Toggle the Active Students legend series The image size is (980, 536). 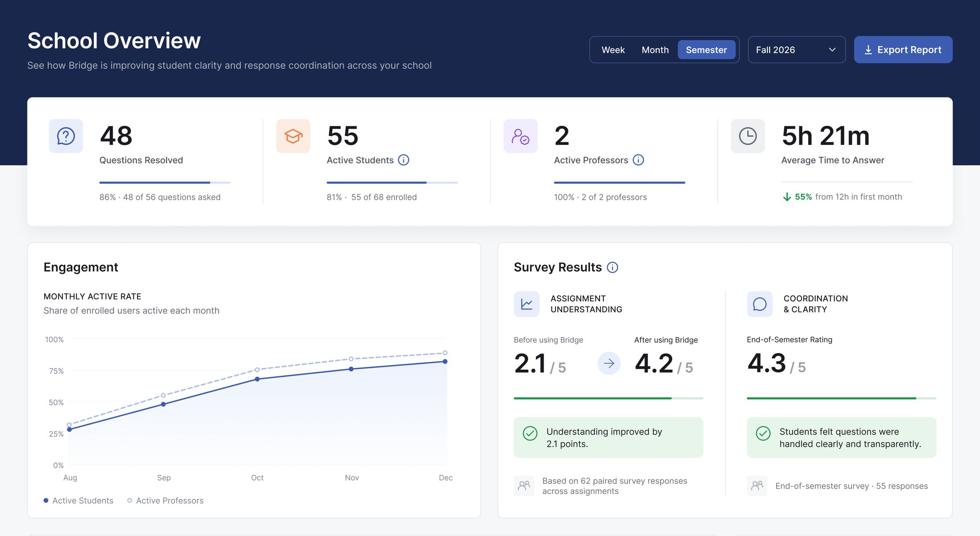click(78, 501)
